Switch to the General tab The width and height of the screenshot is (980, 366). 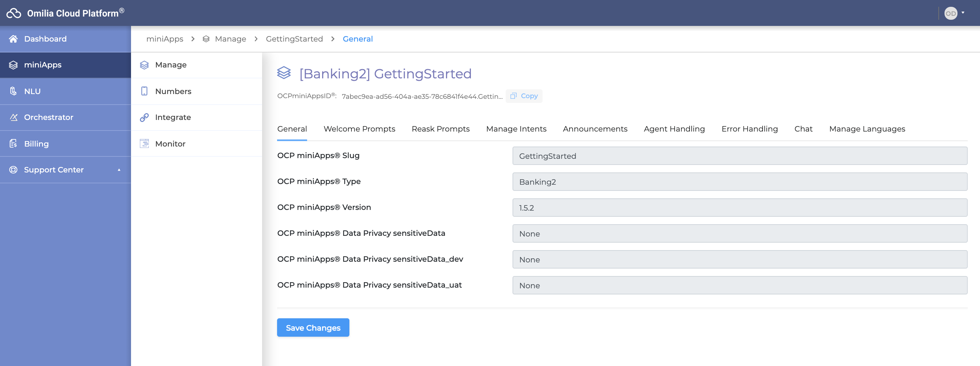click(x=292, y=129)
